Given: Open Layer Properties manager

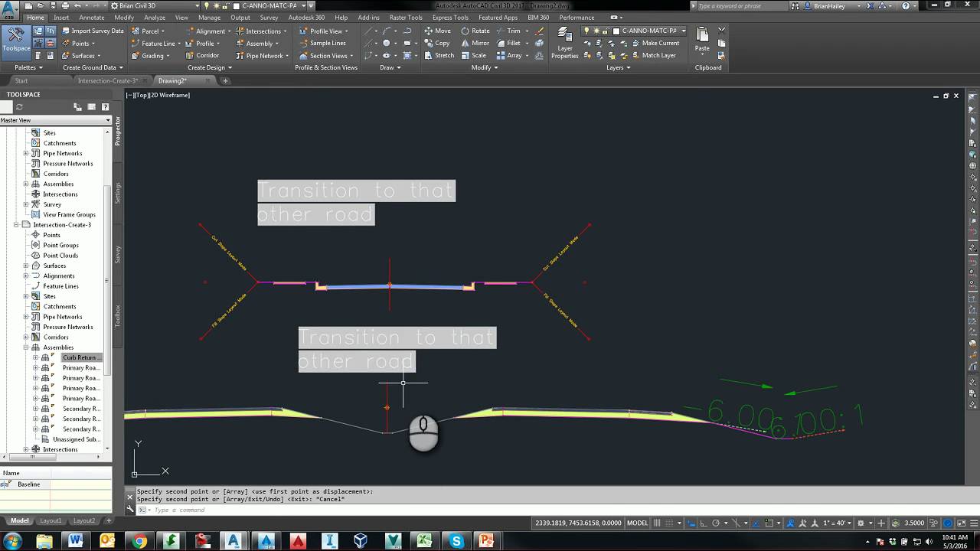Looking at the screenshot, I should click(565, 43).
